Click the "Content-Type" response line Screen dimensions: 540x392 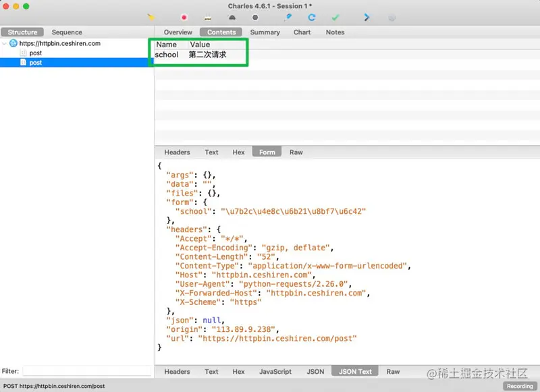[293, 265]
